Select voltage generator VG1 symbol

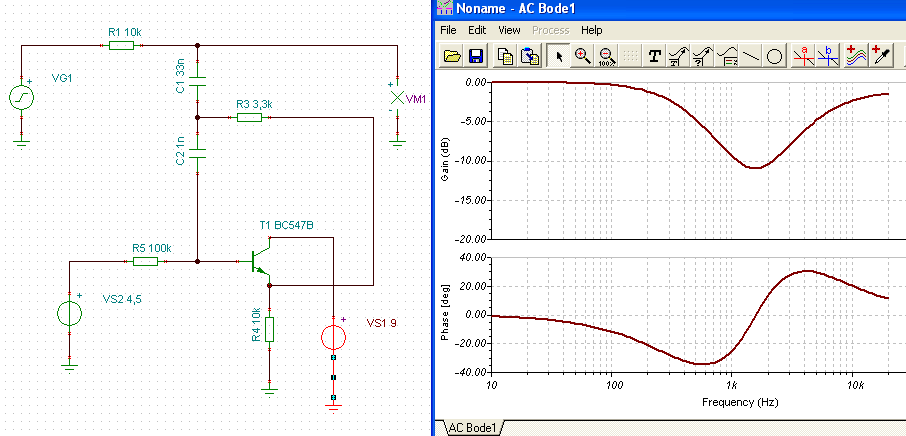click(x=21, y=97)
